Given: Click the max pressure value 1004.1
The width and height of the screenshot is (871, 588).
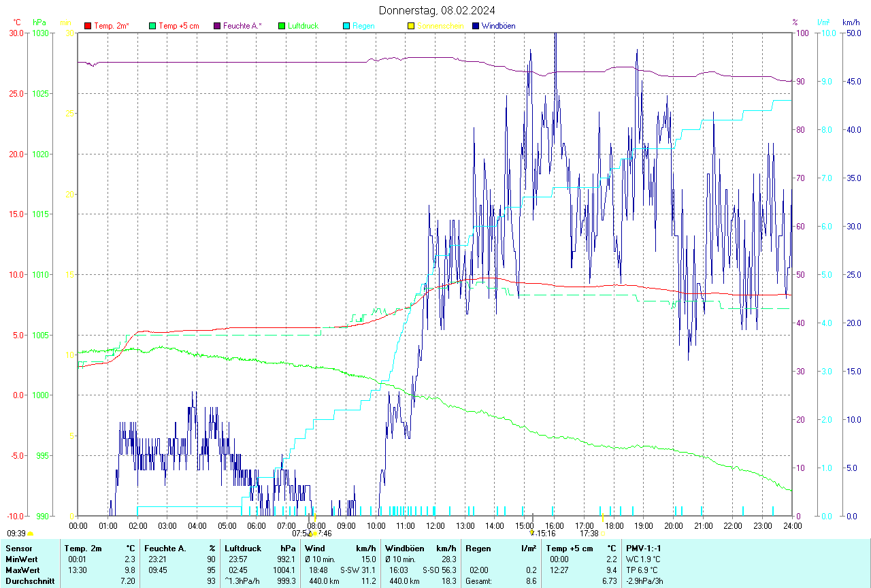Looking at the screenshot, I should coord(286,570).
